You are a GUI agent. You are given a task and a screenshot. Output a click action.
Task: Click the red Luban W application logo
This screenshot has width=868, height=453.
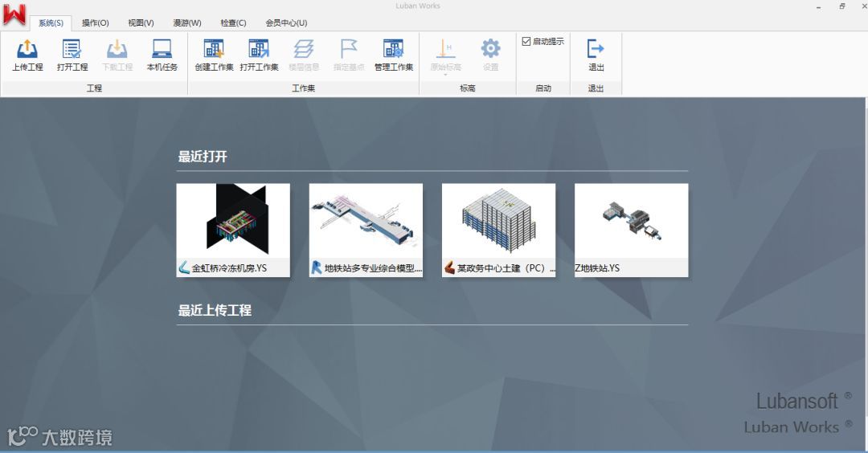click(x=14, y=14)
